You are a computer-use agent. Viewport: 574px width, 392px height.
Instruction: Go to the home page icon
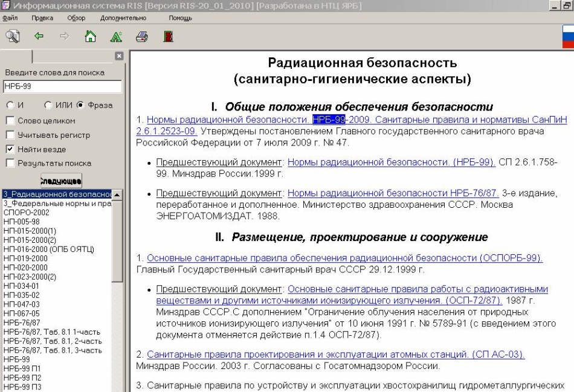tap(90, 36)
